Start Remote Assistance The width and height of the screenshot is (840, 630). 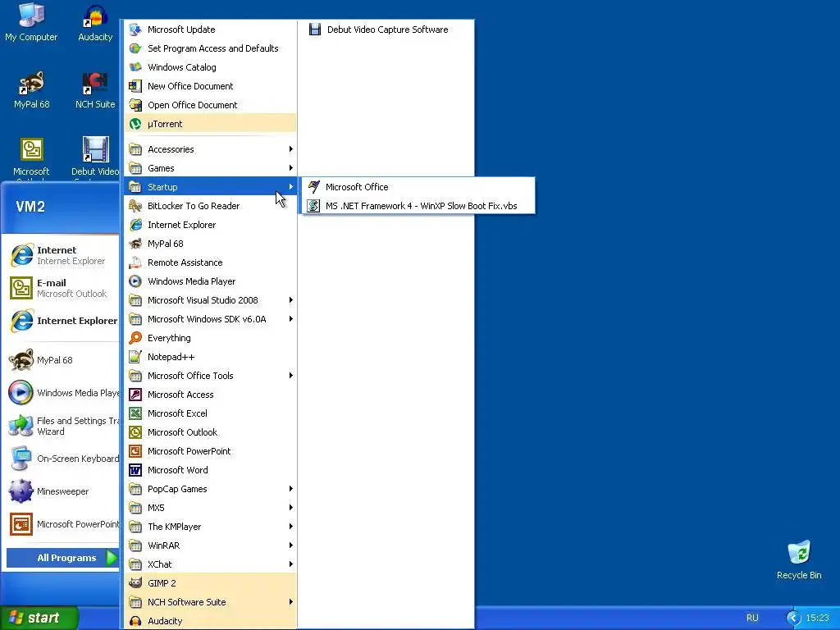tap(210, 262)
